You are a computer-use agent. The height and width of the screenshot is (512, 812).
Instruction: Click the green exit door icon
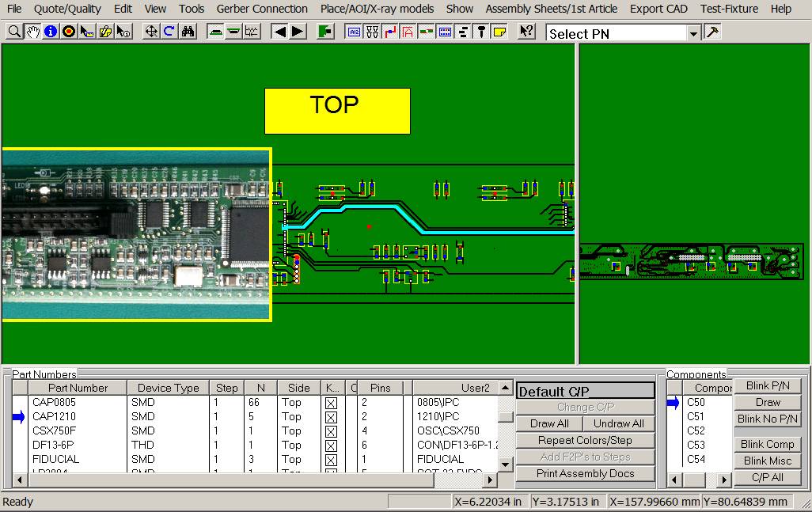tap(325, 32)
